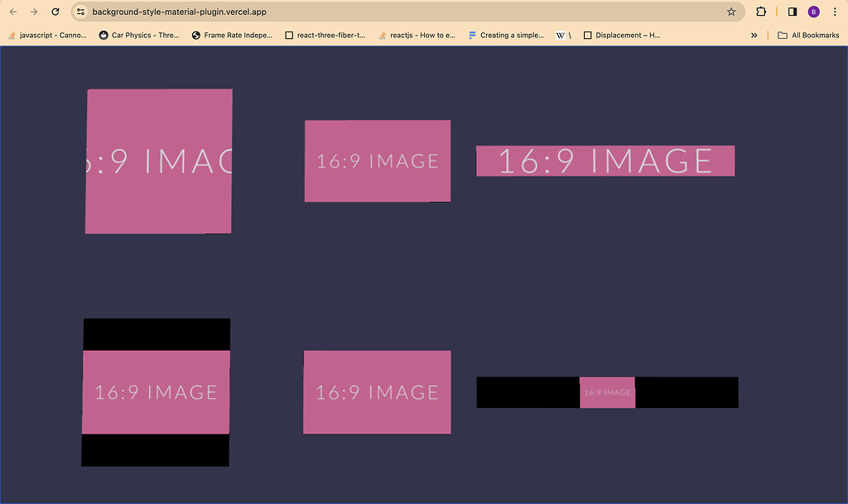Click the large tilted 16:9 image top left
Image resolution: width=848 pixels, height=504 pixels.
click(x=158, y=161)
